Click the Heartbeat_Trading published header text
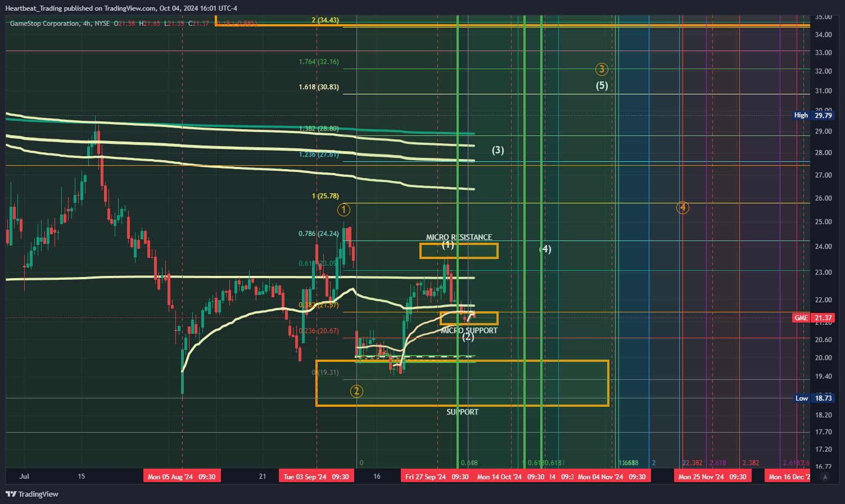Image resolution: width=845 pixels, height=504 pixels. tap(121, 8)
